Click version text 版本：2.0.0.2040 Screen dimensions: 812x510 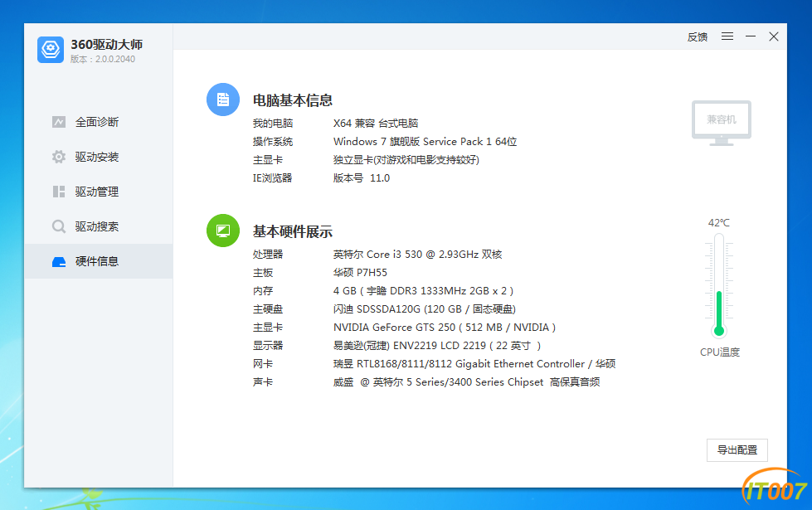point(103,59)
